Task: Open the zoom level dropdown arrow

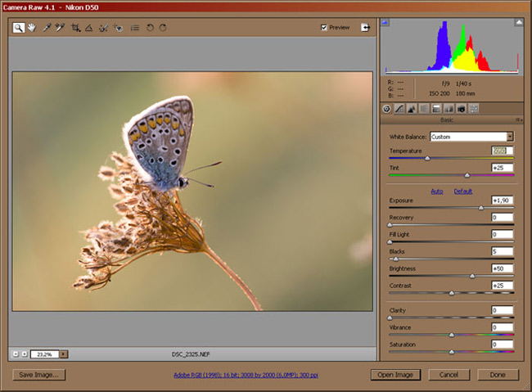Action: pos(64,354)
